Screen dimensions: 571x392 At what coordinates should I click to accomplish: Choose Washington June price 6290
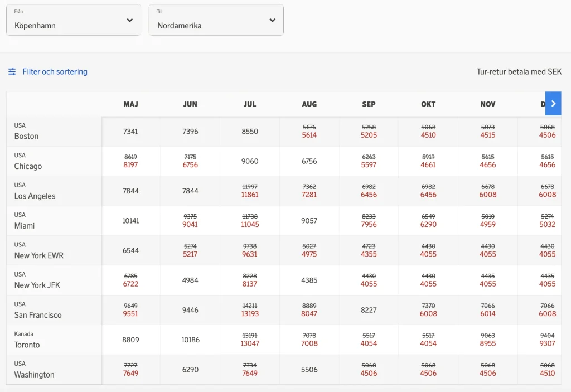pyautogui.click(x=190, y=370)
